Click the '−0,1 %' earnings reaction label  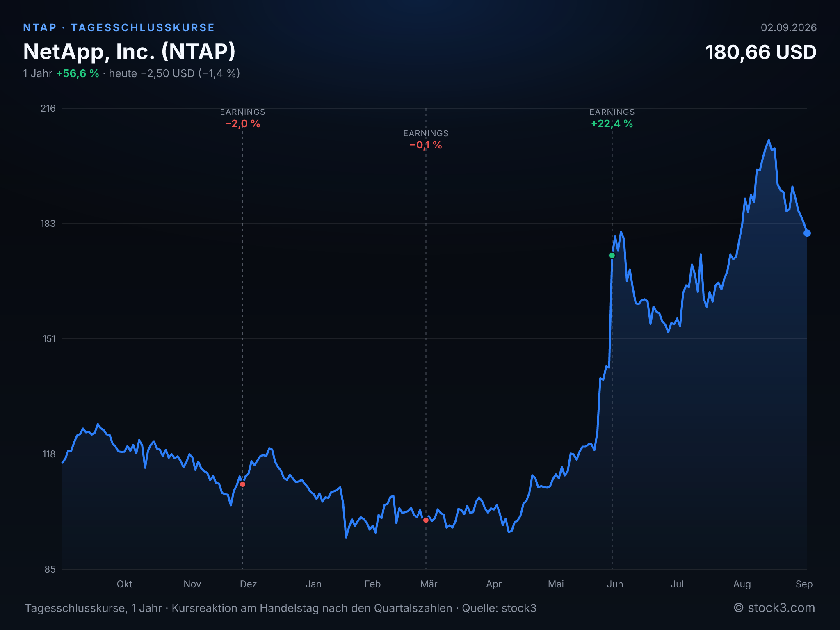click(x=426, y=145)
